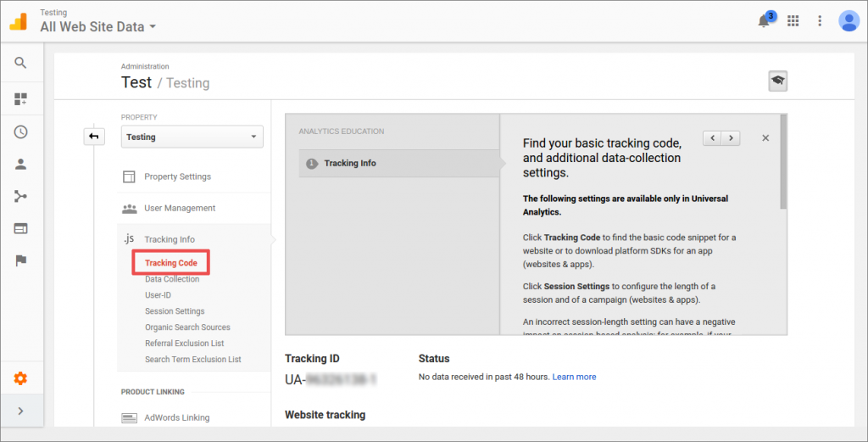The image size is (868, 442).
Task: Expand the All Web Site Data selector
Action: coord(97,26)
